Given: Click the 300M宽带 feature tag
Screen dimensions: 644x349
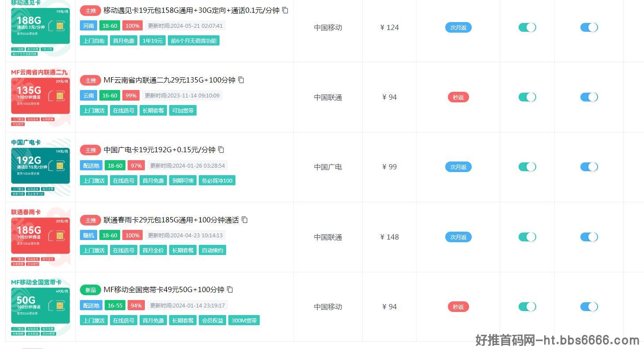Looking at the screenshot, I should pyautogui.click(x=244, y=320).
